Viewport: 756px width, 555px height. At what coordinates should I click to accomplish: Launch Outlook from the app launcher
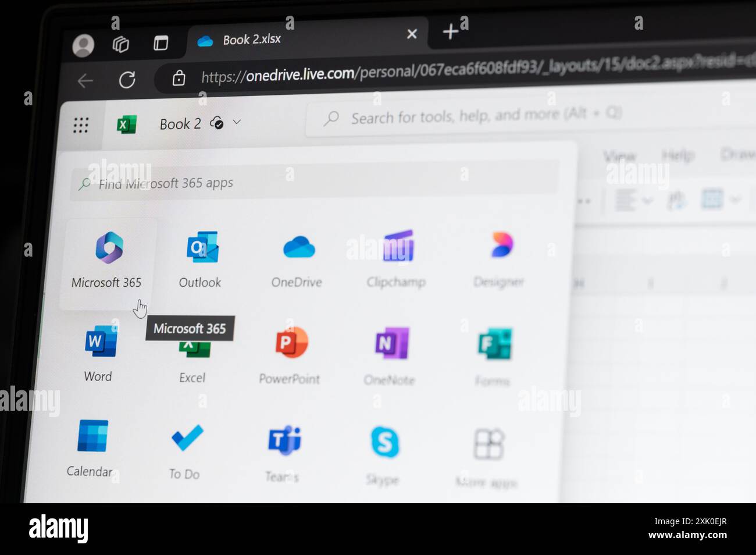[x=201, y=261]
